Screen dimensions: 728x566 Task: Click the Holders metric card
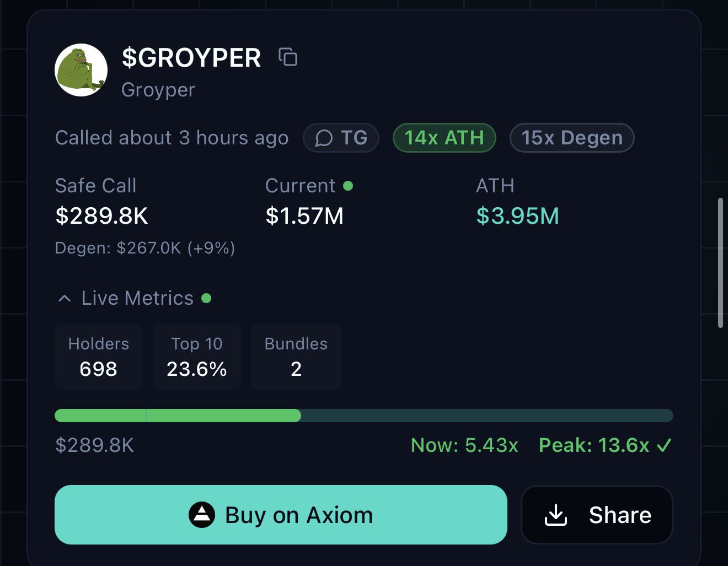(x=99, y=357)
